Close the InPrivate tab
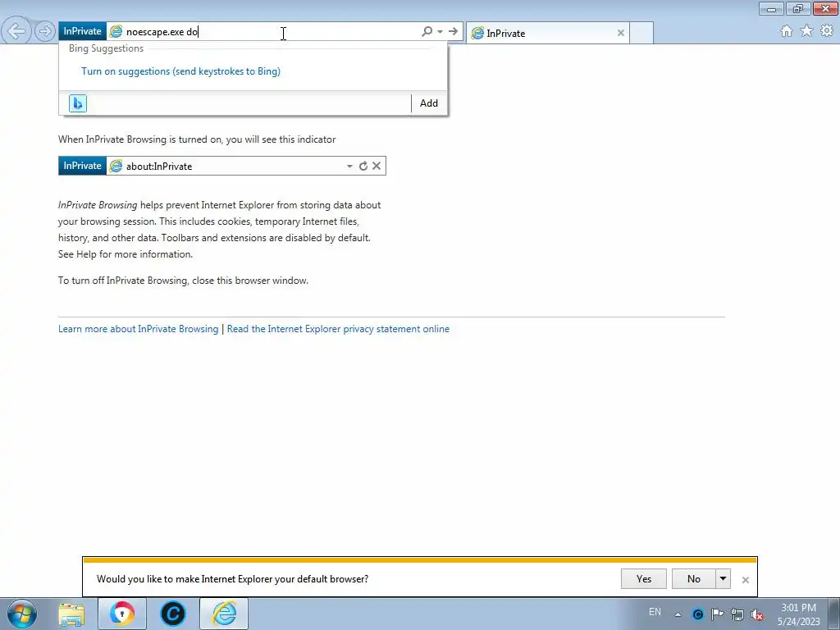Image resolution: width=840 pixels, height=630 pixels. coord(621,33)
